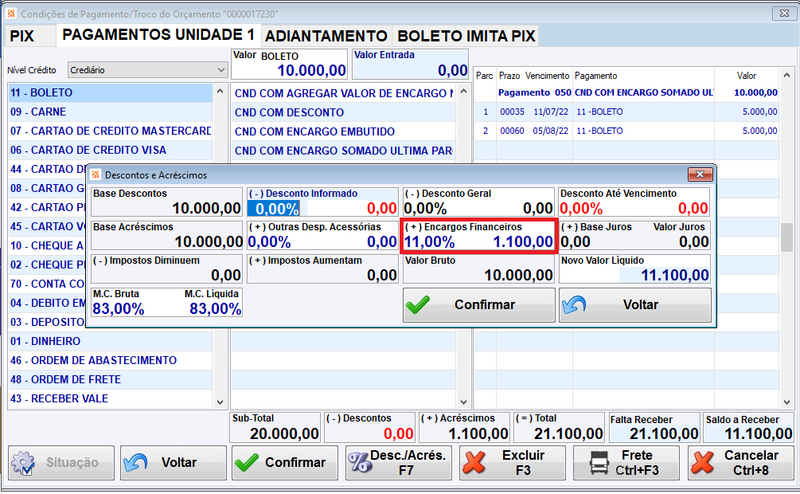Open the BOLETO IMITA PIX tab

[x=466, y=36]
